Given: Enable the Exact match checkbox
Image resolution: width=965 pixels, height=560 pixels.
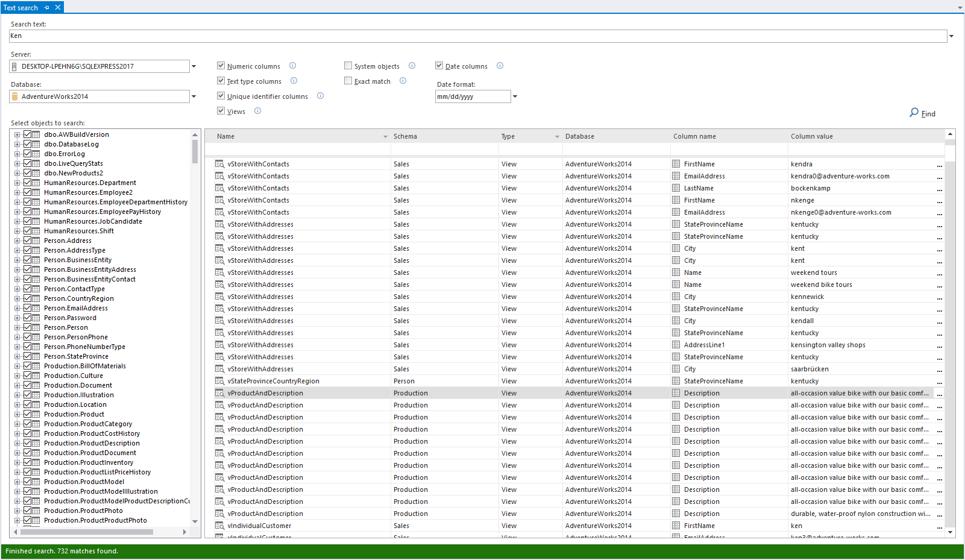Looking at the screenshot, I should pyautogui.click(x=348, y=81).
